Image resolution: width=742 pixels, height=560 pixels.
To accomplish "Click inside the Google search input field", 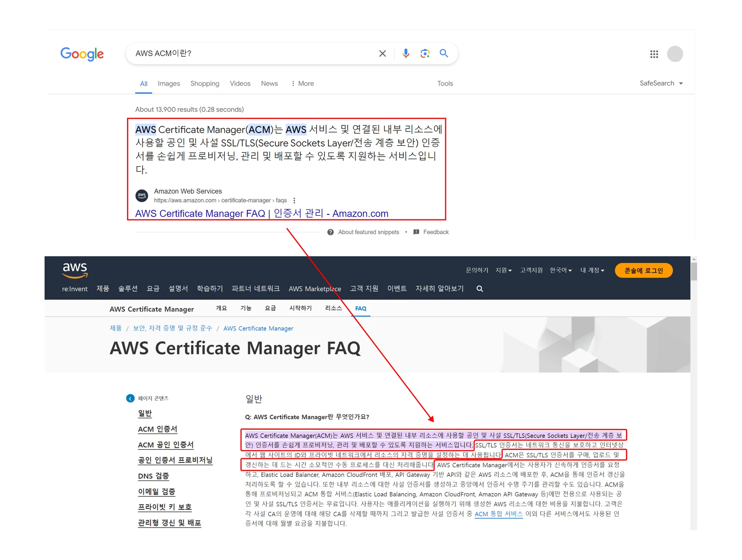I will coord(251,53).
